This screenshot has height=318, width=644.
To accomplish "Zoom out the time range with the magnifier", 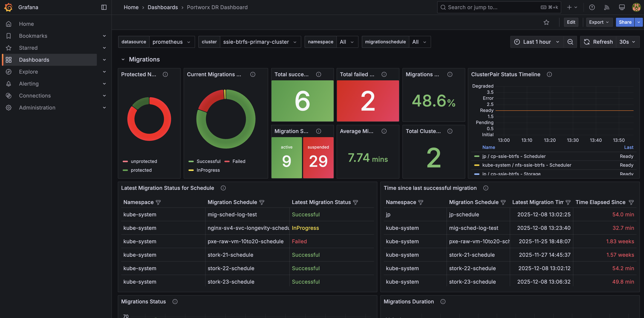I will point(570,42).
